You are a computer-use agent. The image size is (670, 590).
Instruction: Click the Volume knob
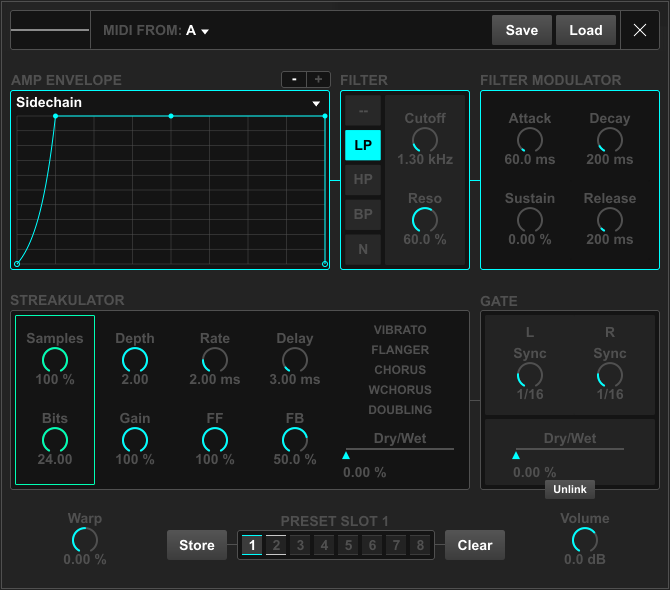point(585,540)
